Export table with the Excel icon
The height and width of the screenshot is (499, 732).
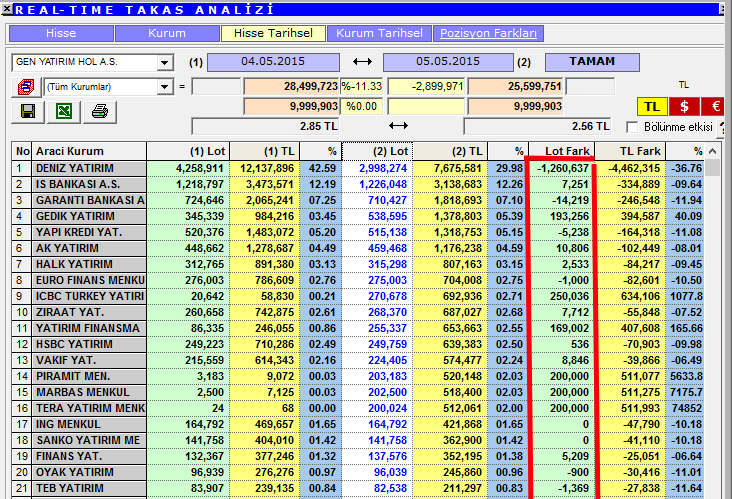pyautogui.click(x=64, y=111)
